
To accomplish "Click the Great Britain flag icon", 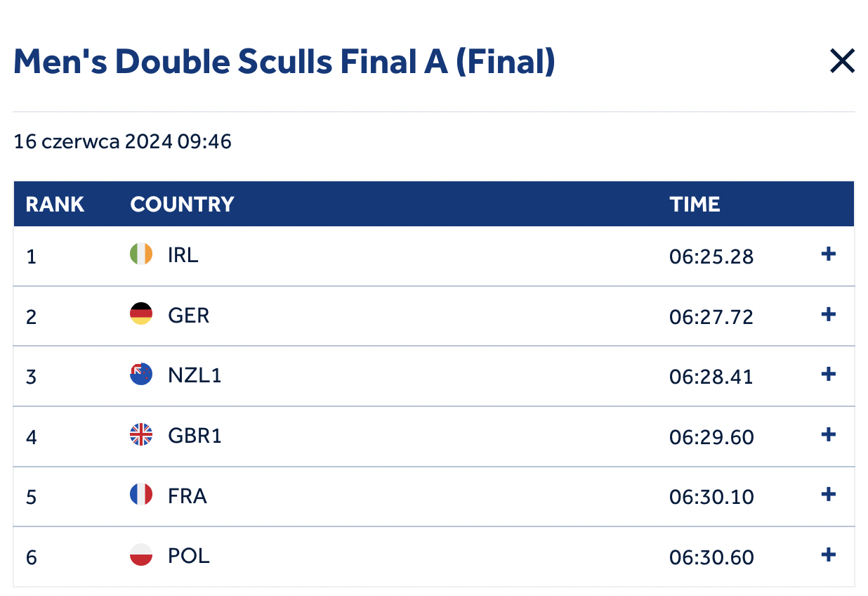I will coord(141,435).
